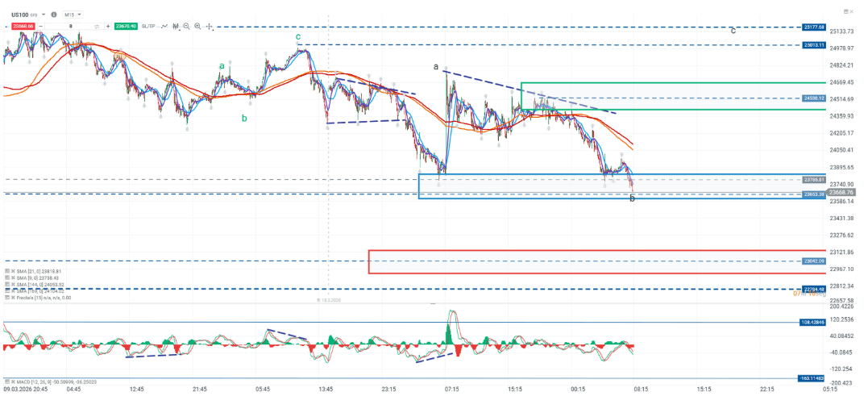Select the 25177.68 price level label
Image resolution: width=868 pixels, height=413 pixels.
tap(814, 27)
